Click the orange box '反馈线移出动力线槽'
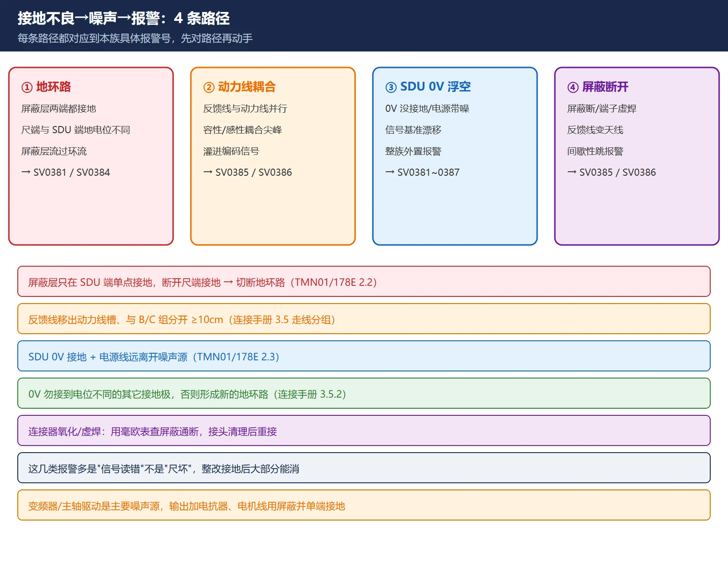728x568 pixels. (364, 319)
